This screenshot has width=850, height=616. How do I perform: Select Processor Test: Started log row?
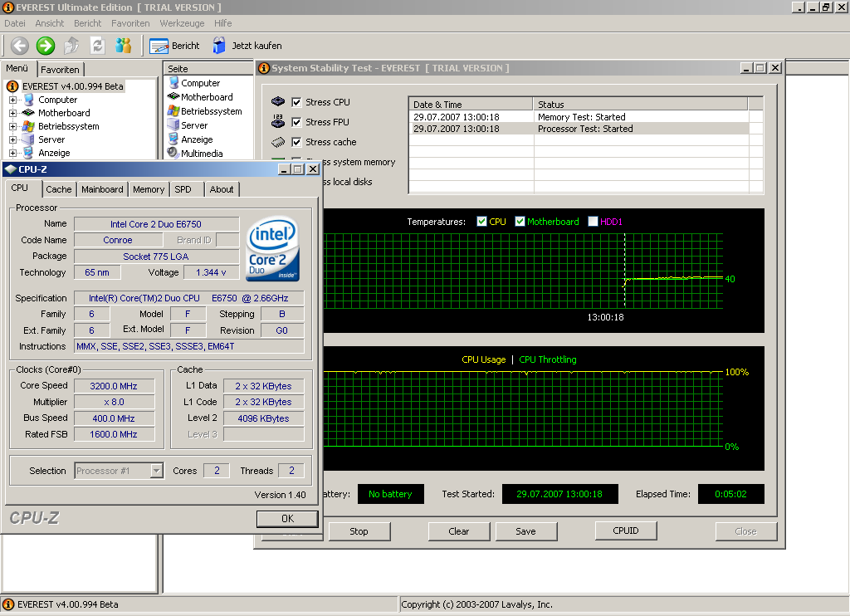[579, 129]
